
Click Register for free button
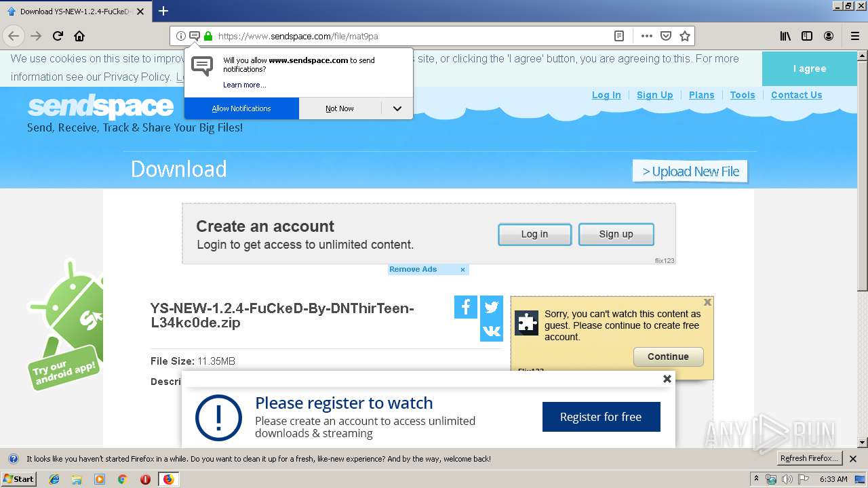601,417
